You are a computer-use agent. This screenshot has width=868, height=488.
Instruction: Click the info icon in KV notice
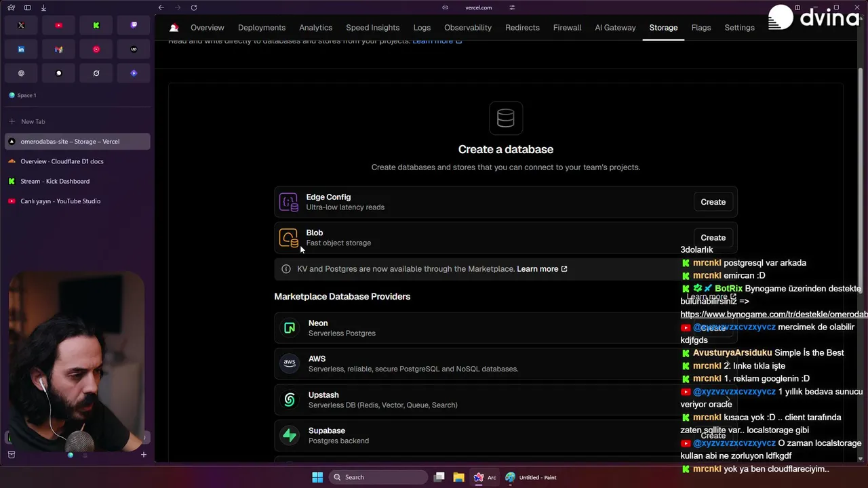(286, 269)
